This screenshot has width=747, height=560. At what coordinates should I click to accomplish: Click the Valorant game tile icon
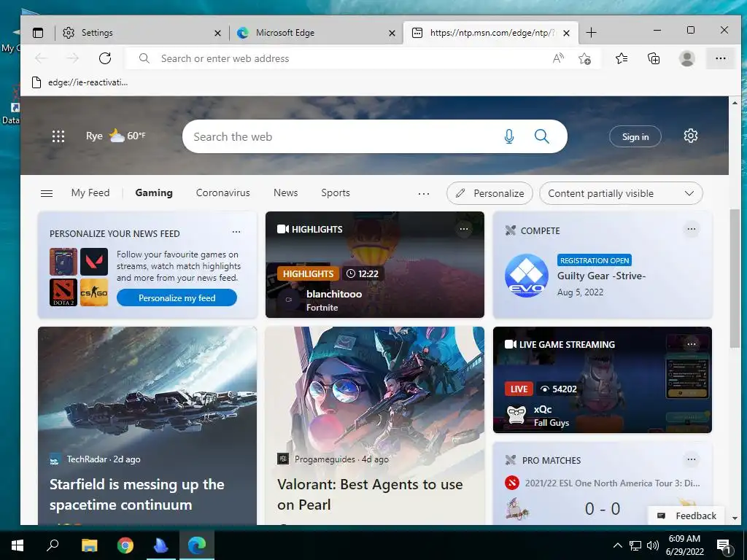tap(94, 262)
